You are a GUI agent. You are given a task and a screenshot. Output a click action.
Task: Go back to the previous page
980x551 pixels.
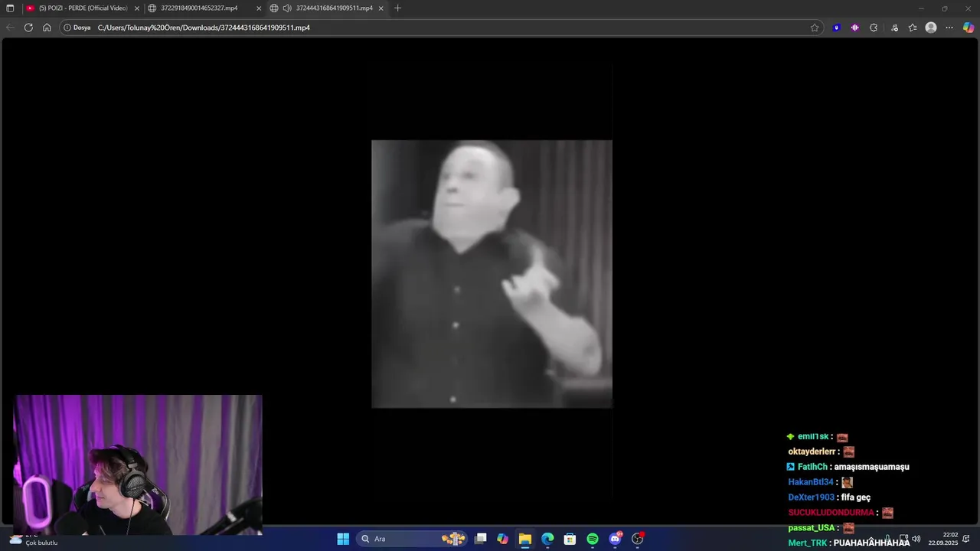(x=10, y=28)
